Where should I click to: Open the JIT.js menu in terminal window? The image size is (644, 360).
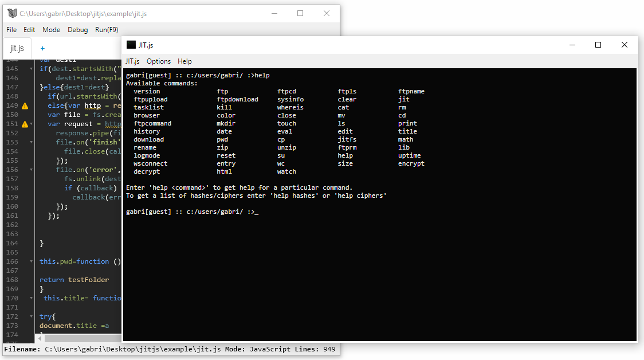pos(132,61)
